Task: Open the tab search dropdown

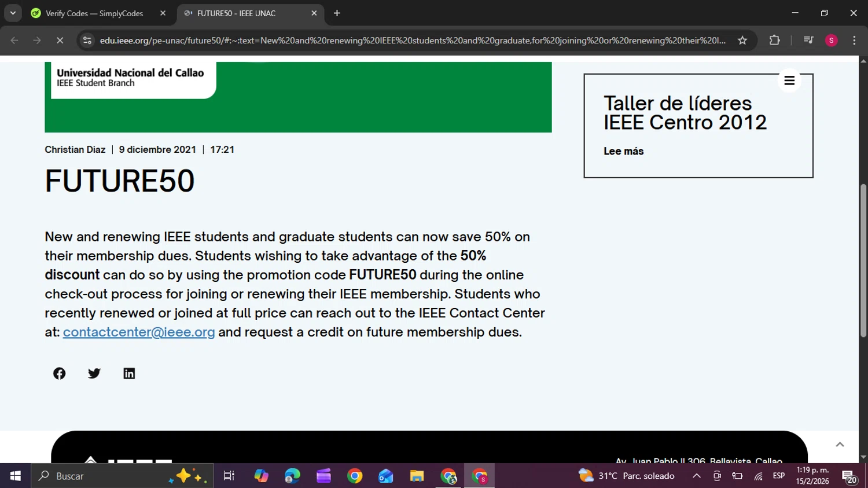Action: [13, 13]
